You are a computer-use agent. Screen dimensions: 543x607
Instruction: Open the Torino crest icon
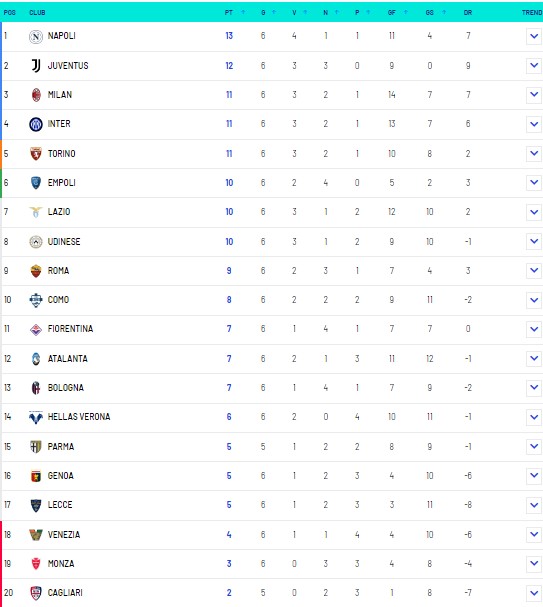(36, 154)
